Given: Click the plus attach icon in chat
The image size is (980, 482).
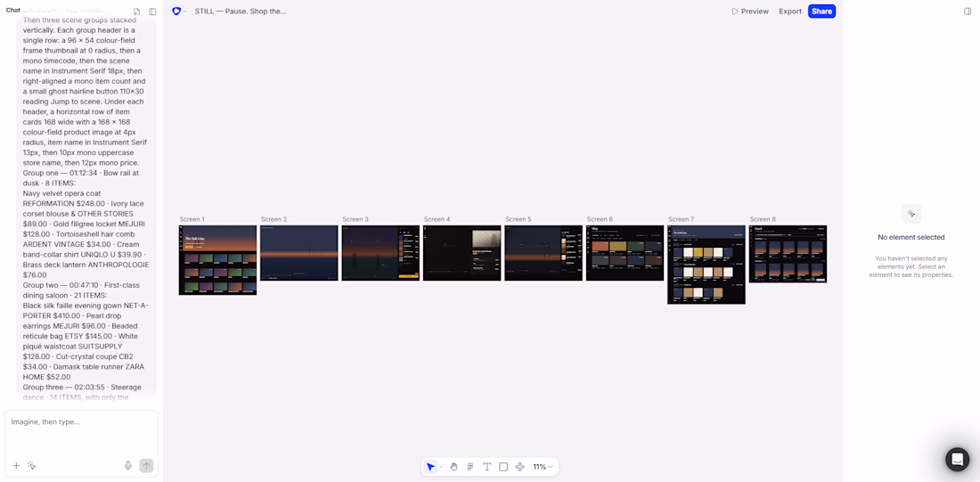Looking at the screenshot, I should click(16, 466).
